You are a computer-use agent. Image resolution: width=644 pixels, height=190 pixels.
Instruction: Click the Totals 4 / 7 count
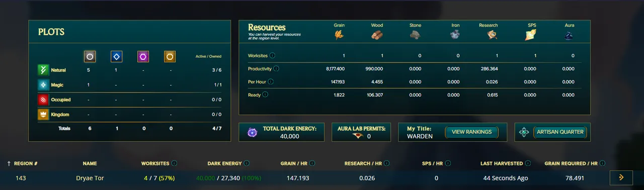point(217,128)
